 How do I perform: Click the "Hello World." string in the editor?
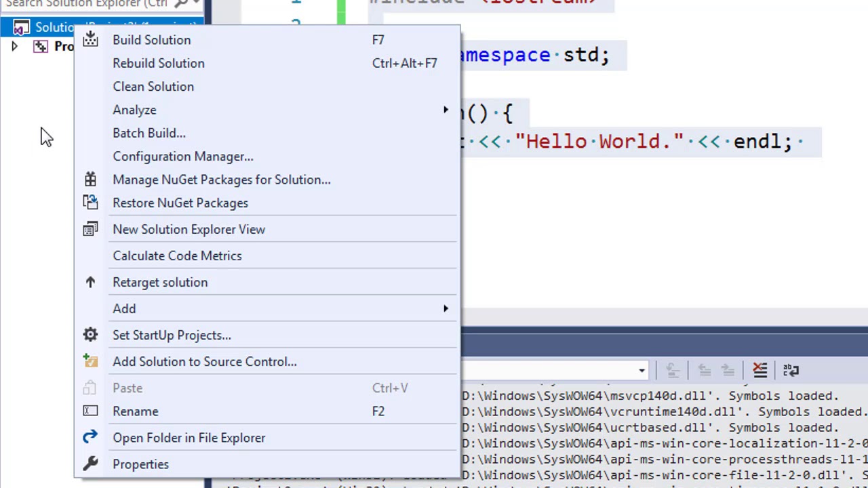(x=599, y=142)
